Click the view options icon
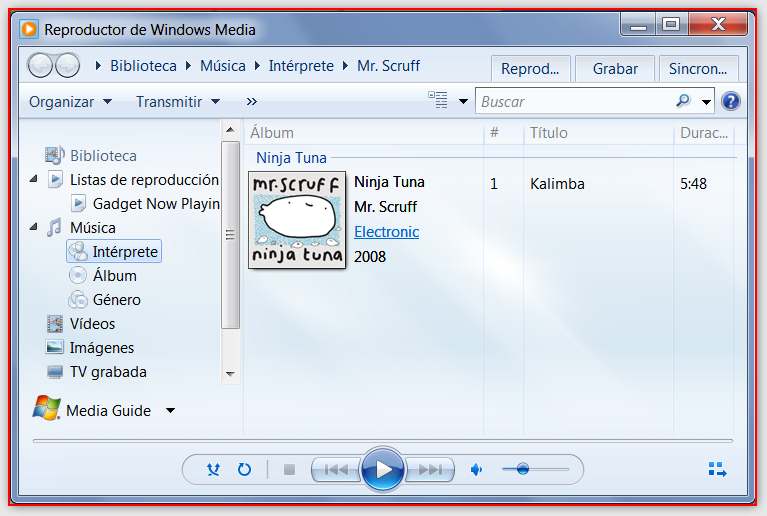Screen dimensions: 767x516 pyautogui.click(x=438, y=100)
